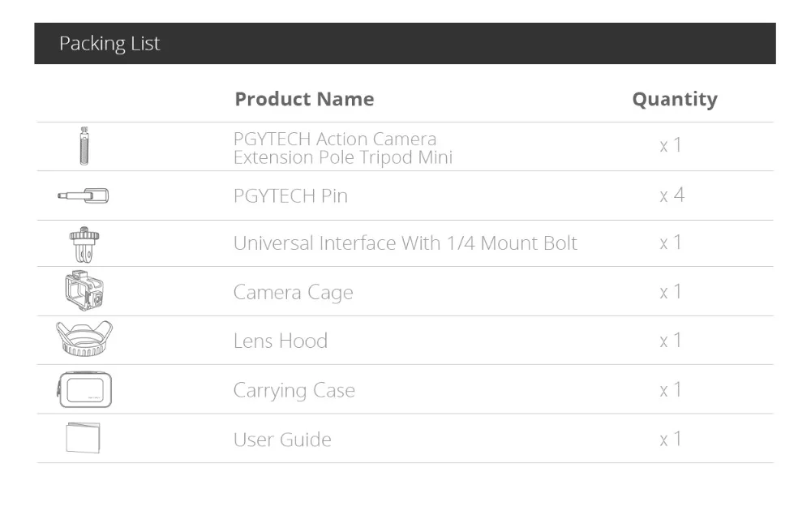
Task: Click the x 4 quantity for Pin
Action: tap(671, 195)
